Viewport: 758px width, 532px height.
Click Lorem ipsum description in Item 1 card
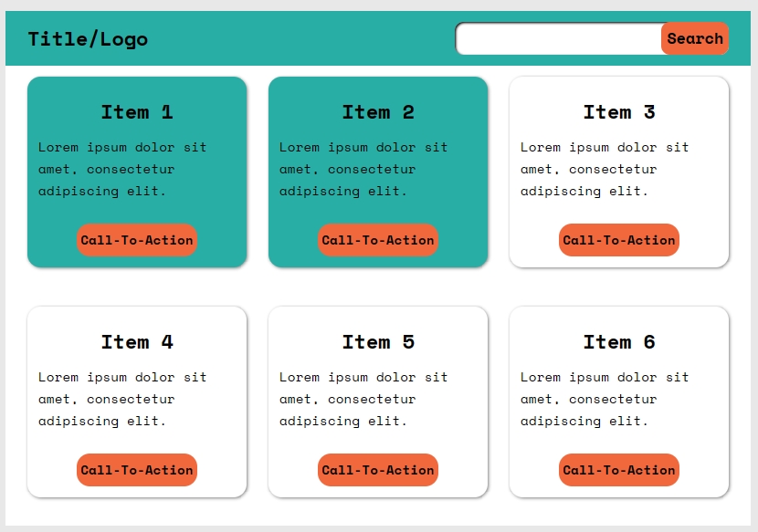(122, 169)
